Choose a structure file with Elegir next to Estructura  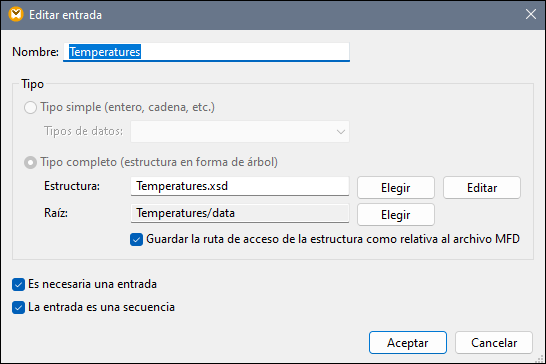pos(396,188)
